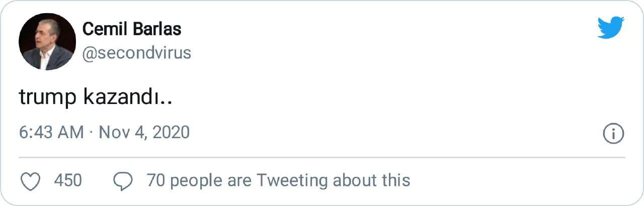Open the "6:43 AM" timestamp
644x206 pixels.
(x=51, y=132)
